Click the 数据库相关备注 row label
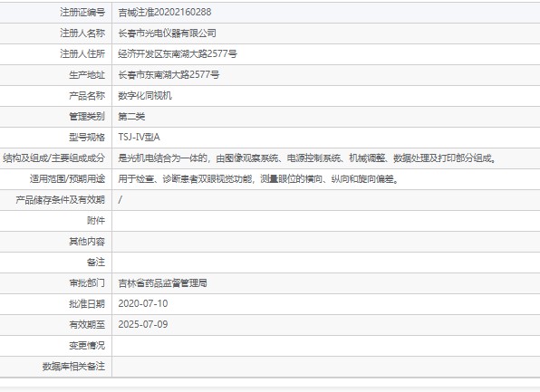 [x=73, y=366]
